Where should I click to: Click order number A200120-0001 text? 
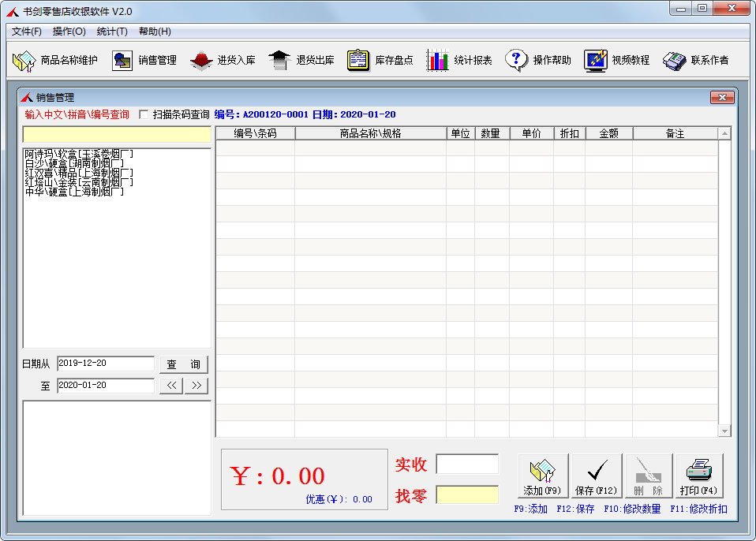click(275, 114)
